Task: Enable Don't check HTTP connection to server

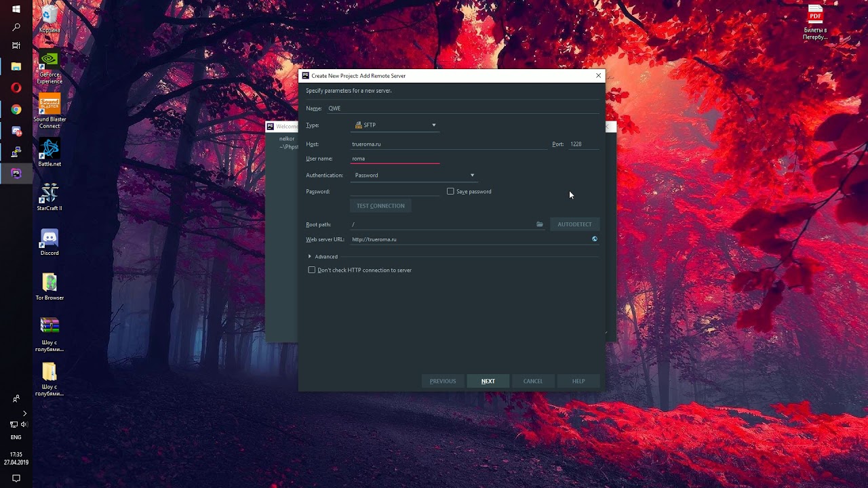Action: click(312, 270)
